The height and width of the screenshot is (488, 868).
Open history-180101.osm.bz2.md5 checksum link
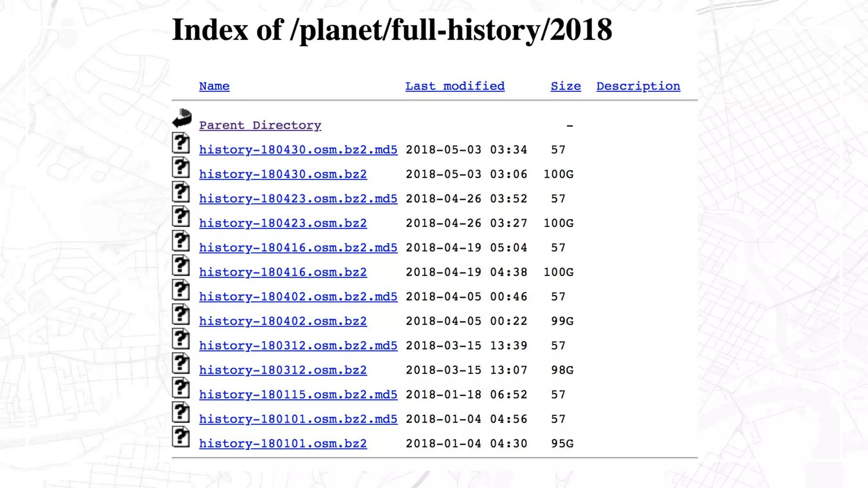(298, 419)
